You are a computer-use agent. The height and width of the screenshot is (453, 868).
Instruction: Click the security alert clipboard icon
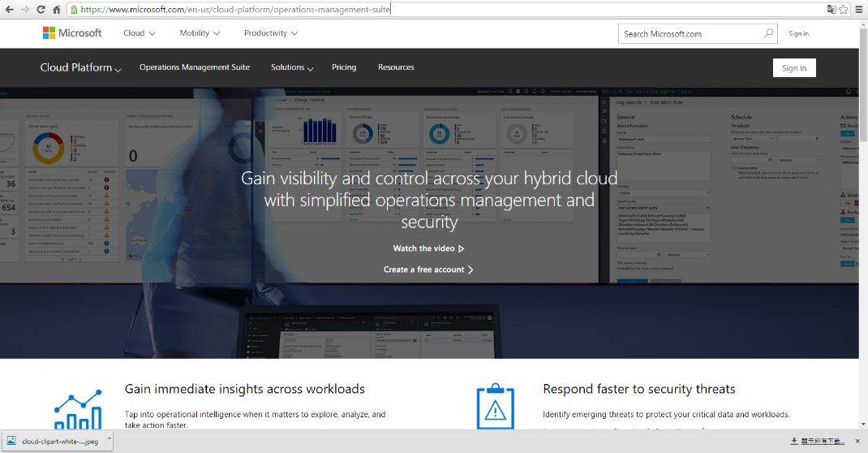[x=496, y=406]
